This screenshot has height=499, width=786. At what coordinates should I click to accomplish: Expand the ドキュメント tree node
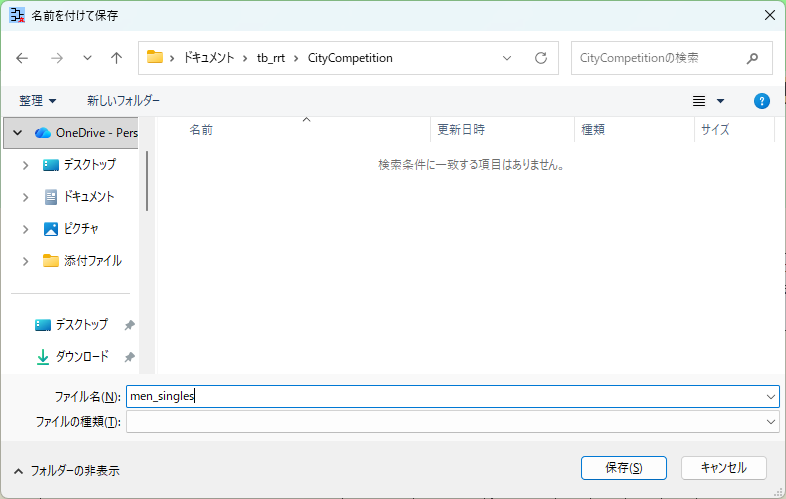click(26, 197)
